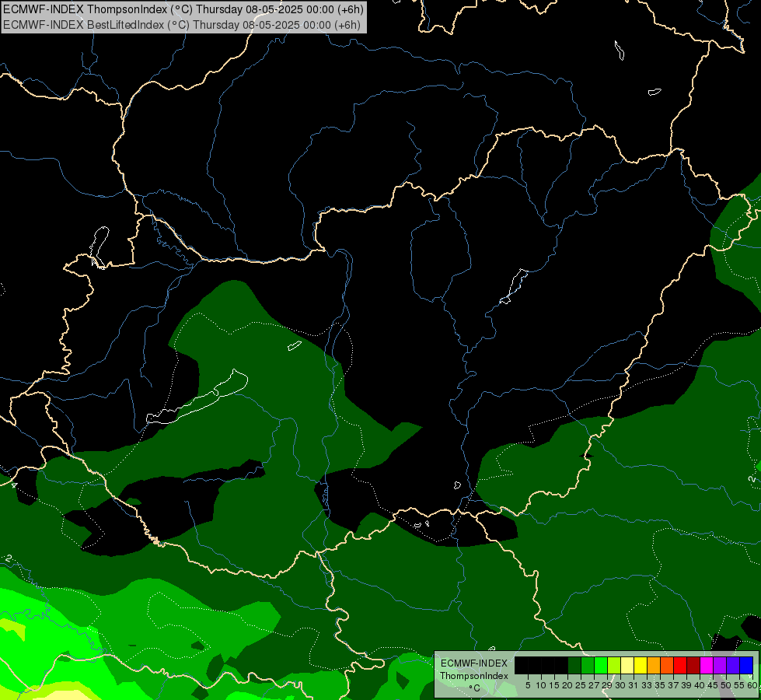Click the ThompsonIndex title line at top
This screenshot has height=700, width=761.
tap(183, 9)
